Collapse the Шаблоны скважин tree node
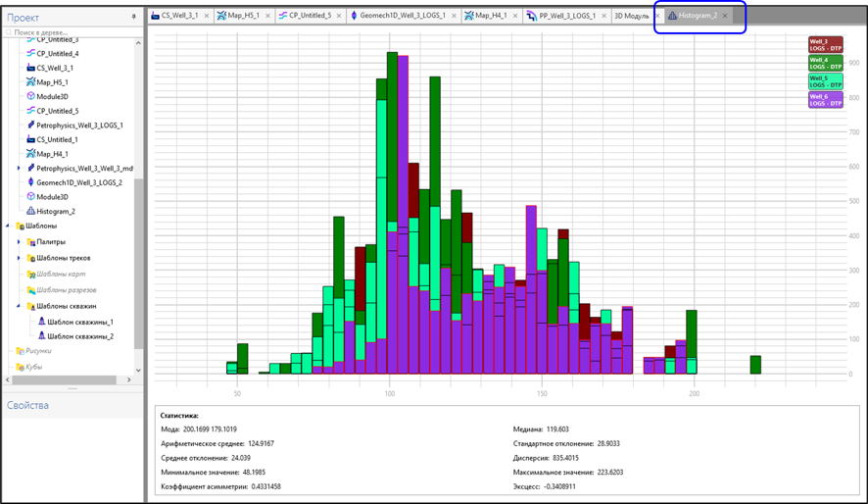The width and height of the screenshot is (868, 504). (x=19, y=306)
